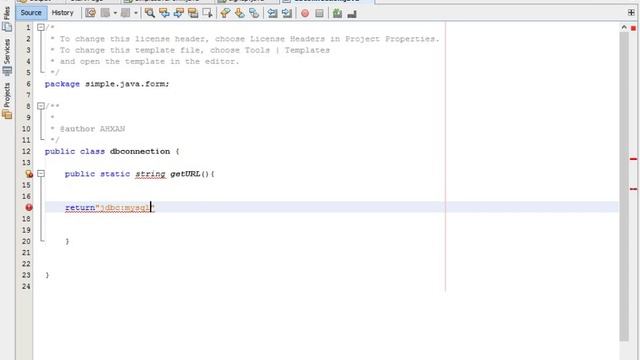
Task: Jump to the lower error mark in the error stripe
Action: [633, 189]
